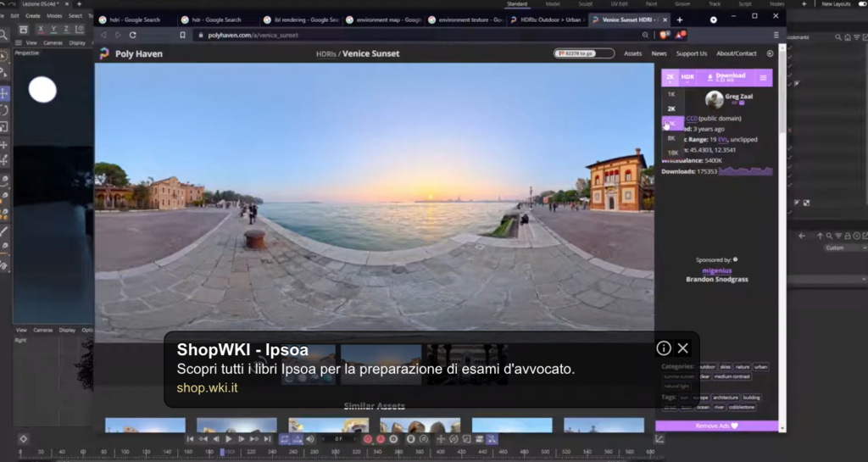Open Assets menu on Poly Haven
This screenshot has width=868, height=462.
(632, 53)
